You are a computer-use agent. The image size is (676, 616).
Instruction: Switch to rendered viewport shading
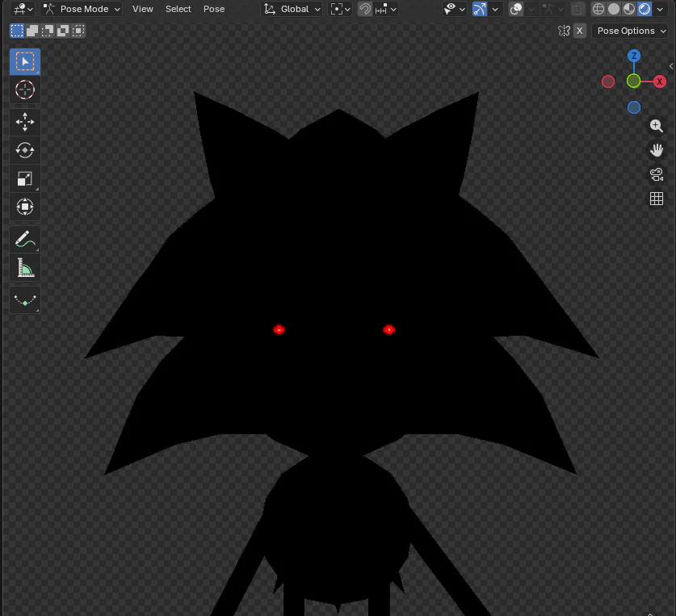pos(645,9)
